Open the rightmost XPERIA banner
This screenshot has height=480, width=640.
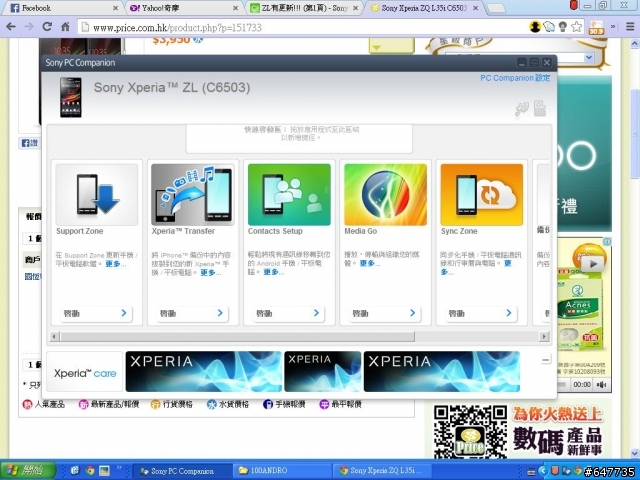(442, 371)
